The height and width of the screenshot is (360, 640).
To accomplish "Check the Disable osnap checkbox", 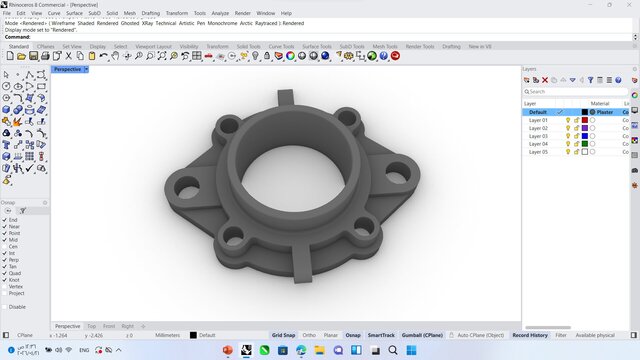I will [4, 307].
